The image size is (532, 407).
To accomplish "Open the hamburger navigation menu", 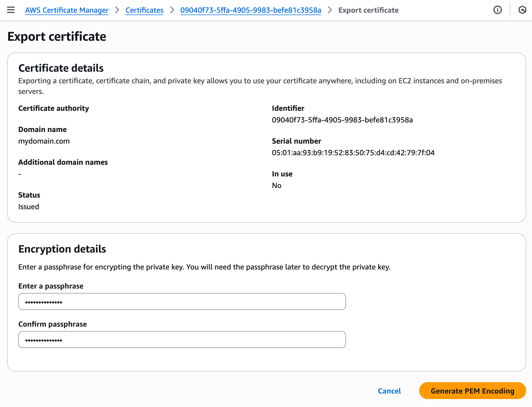I will tap(11, 10).
